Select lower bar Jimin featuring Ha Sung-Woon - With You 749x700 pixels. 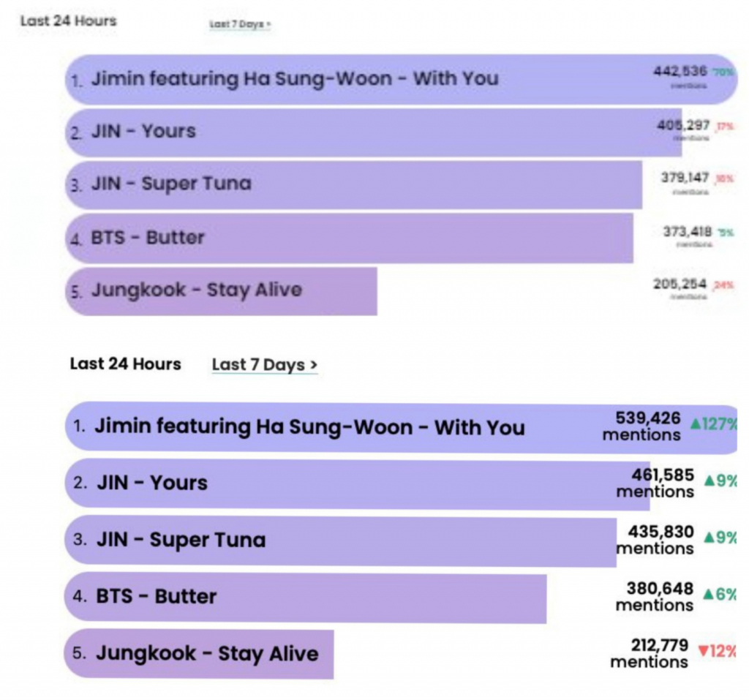click(401, 427)
